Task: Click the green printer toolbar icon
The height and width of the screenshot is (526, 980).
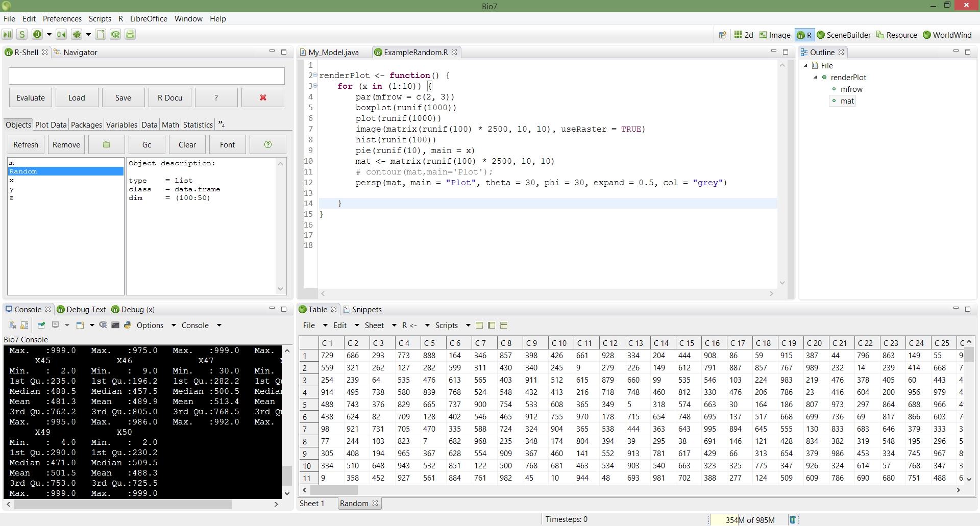Action: (130, 35)
